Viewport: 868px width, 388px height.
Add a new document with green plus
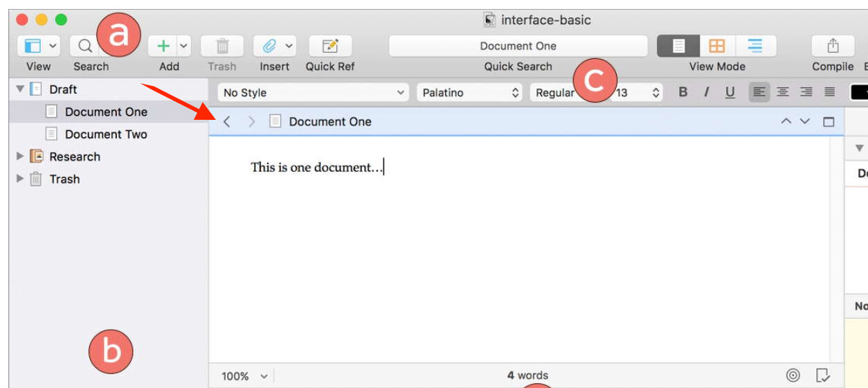point(163,46)
